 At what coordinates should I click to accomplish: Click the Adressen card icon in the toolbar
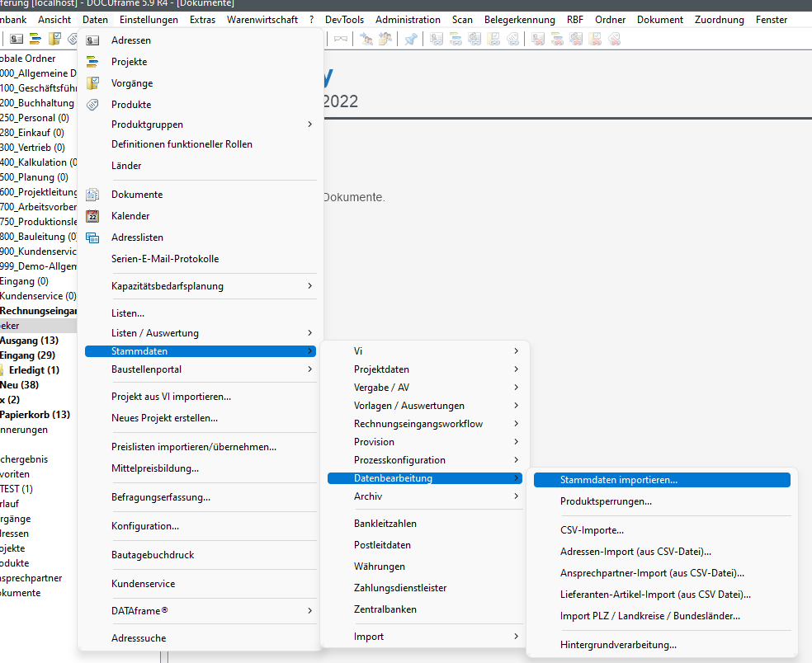point(17,39)
